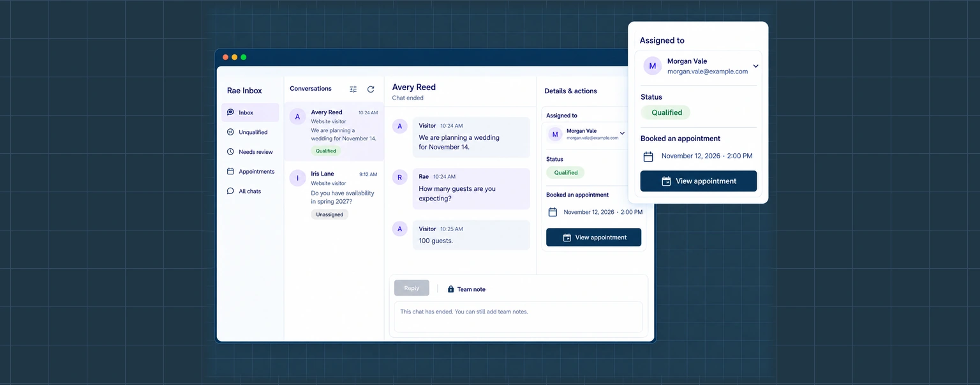Screen dimensions: 980x385
Task: Click the "How many guests are you expecting?" message
Action: tap(471, 188)
